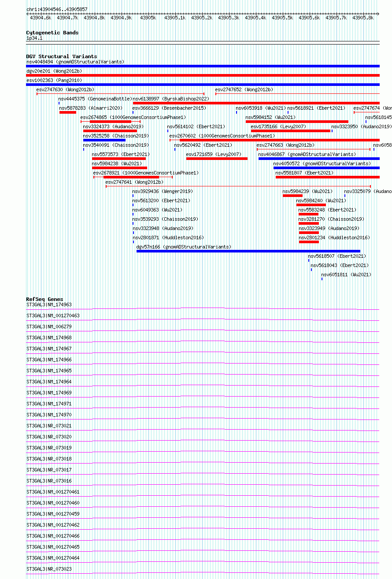Select the ST3GAL3|NM_001270461 transcript label
Viewport: 392px width, 579px height.
pyautogui.click(x=53, y=492)
